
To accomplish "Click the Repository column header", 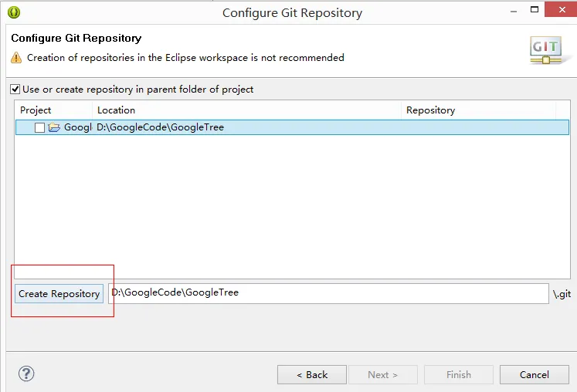I will point(478,110).
